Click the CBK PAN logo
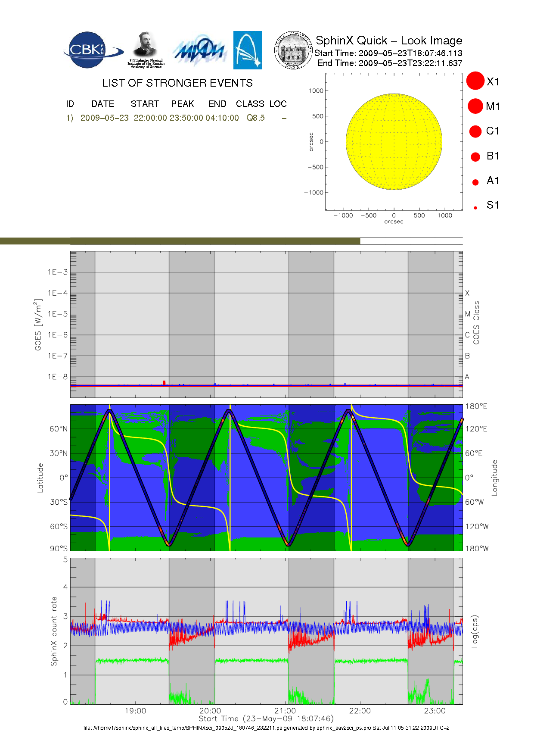This screenshot has height=756, width=534. 92,50
